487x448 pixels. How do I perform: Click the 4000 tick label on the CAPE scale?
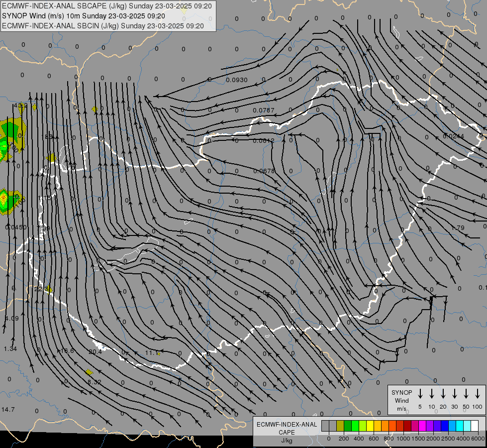click(464, 439)
